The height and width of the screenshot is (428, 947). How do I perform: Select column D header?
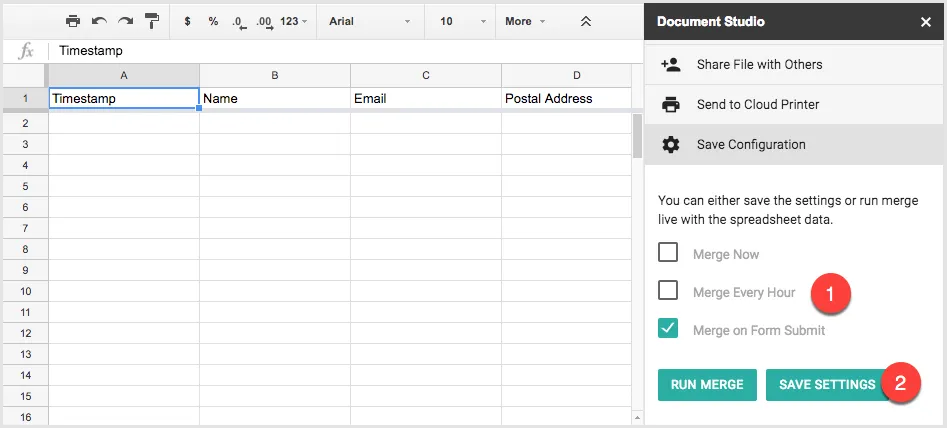coord(567,75)
